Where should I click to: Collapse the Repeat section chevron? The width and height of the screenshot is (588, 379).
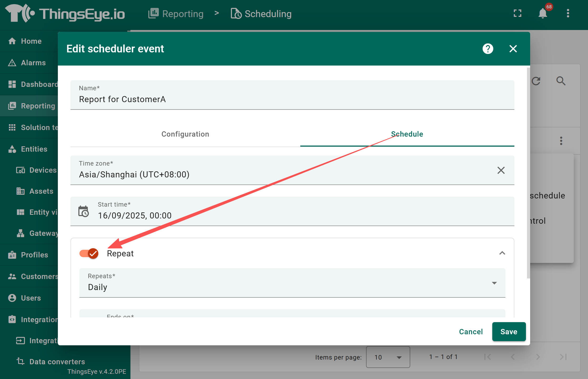click(x=502, y=253)
